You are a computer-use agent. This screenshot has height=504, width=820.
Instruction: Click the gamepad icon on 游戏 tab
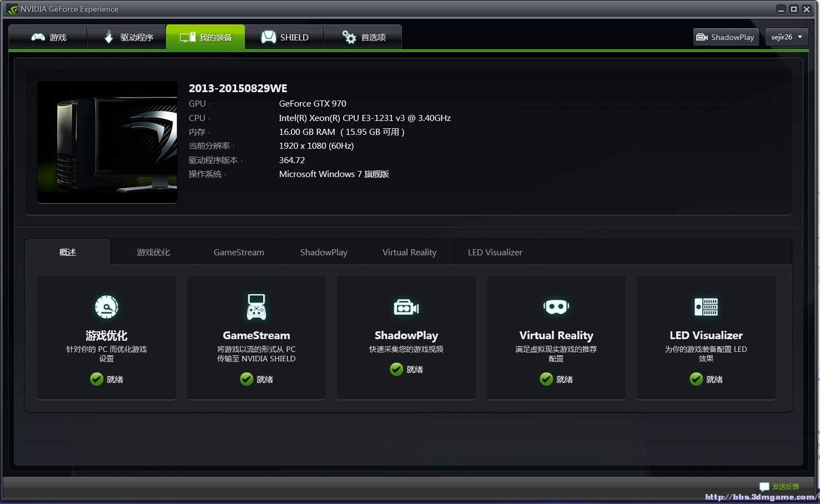coord(38,37)
